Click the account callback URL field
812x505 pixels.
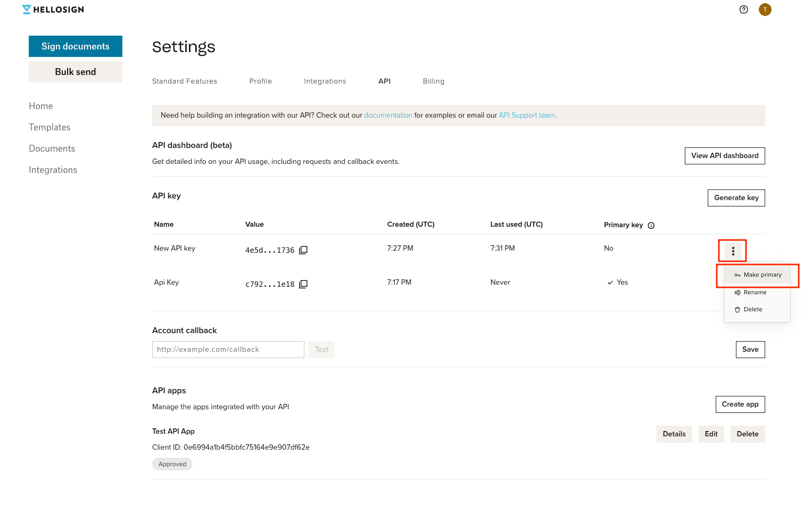click(228, 349)
